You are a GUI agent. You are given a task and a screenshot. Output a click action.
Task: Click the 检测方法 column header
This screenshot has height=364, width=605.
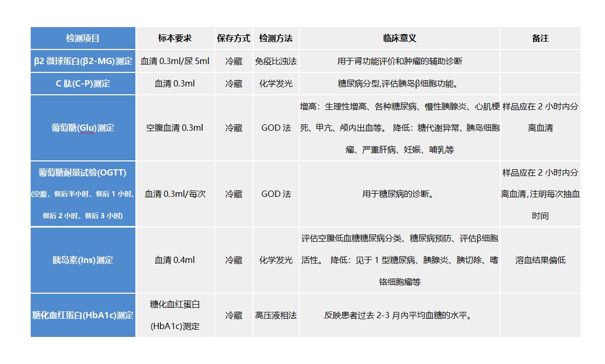click(276, 38)
